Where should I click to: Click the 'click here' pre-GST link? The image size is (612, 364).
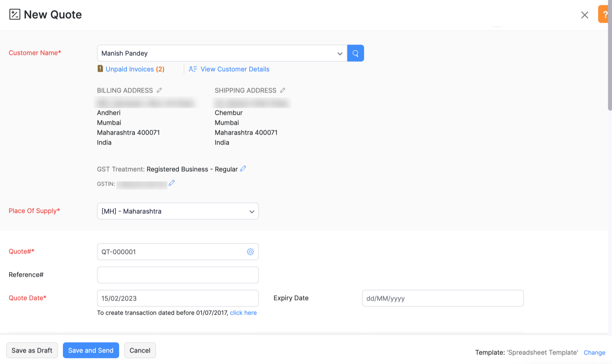click(243, 313)
